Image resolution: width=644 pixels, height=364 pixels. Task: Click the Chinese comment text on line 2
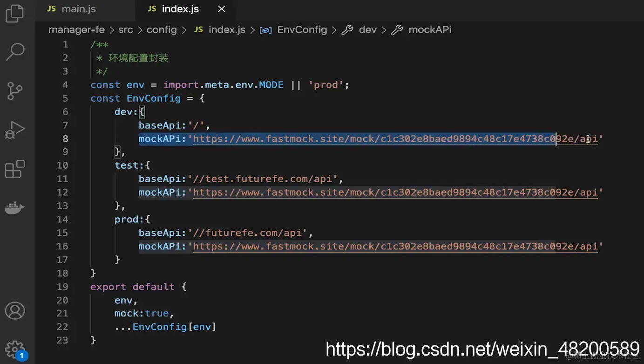[138, 58]
